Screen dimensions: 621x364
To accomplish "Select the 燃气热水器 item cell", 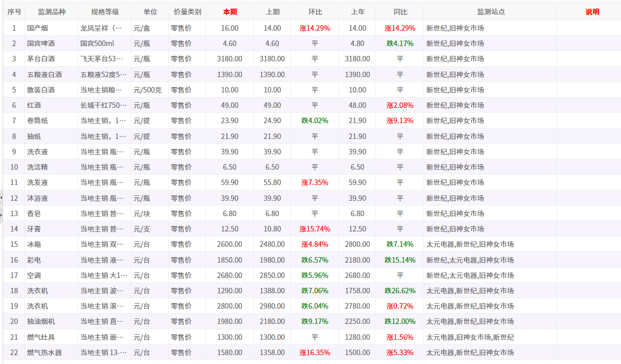I will tap(51, 353).
